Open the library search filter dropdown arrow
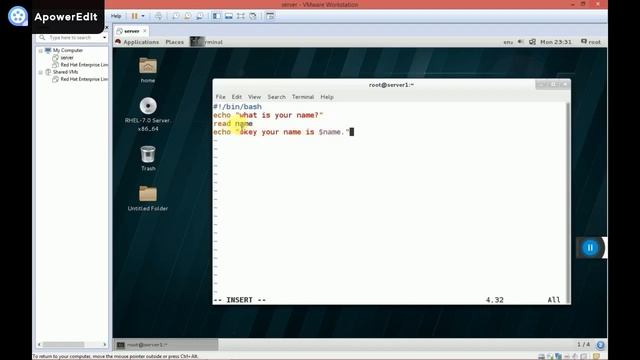 tap(104, 38)
